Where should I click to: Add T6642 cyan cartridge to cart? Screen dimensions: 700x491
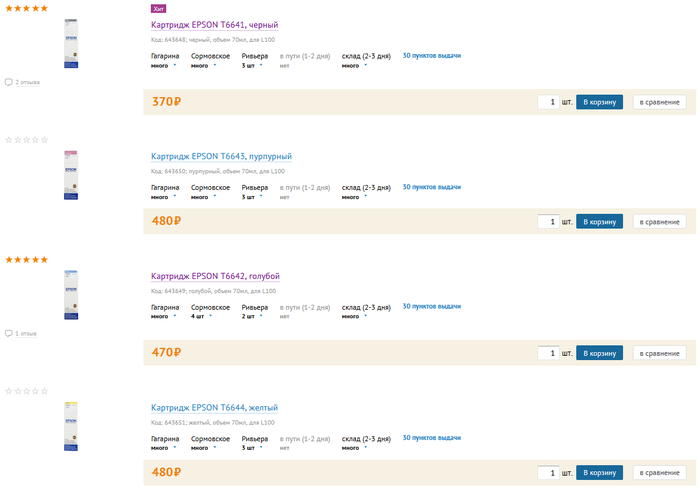(599, 354)
